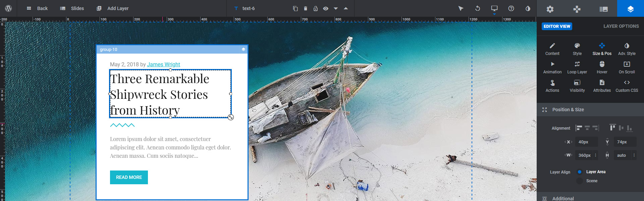Toggle text-6 layer visibility eye icon
This screenshot has width=644, height=201.
[326, 8]
